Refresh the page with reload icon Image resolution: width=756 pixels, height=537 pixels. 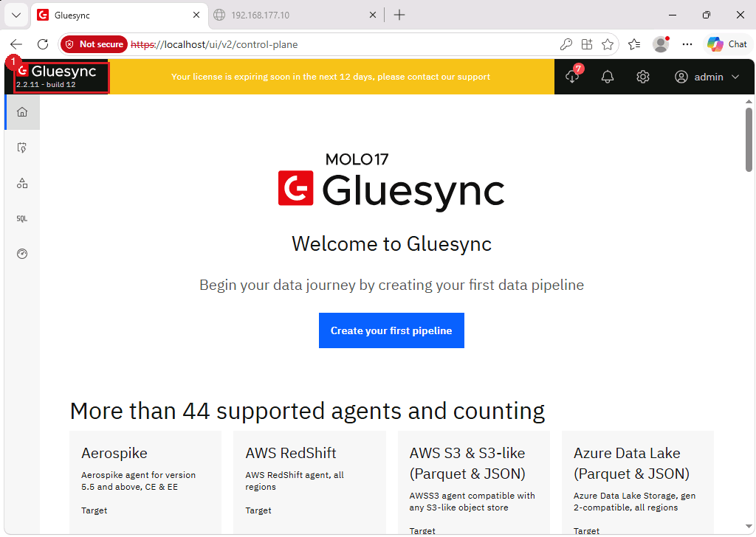point(43,44)
